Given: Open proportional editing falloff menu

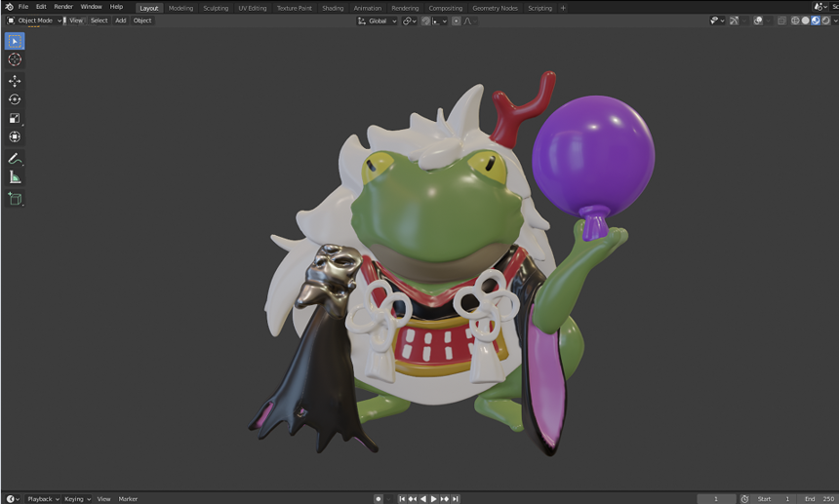Looking at the screenshot, I should (470, 20).
